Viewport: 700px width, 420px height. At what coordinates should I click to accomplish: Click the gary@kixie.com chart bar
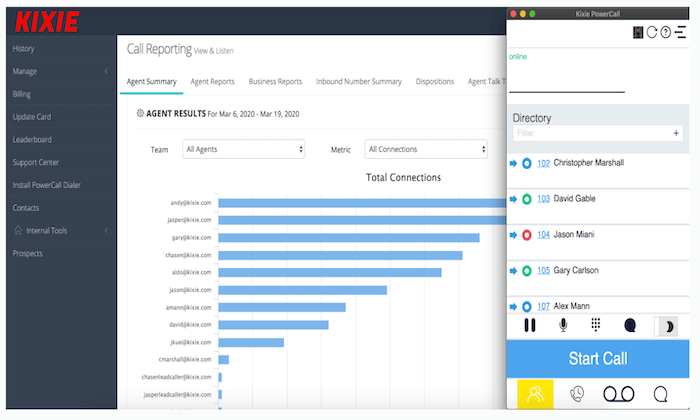point(349,238)
